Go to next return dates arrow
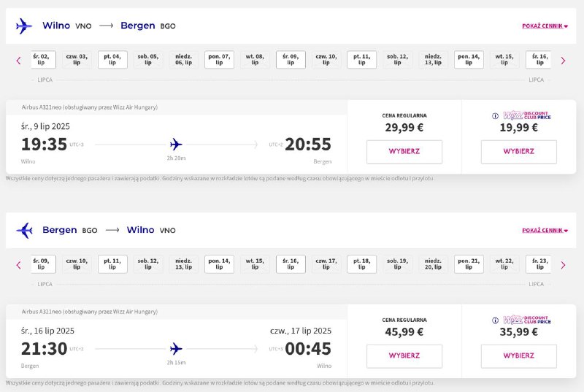The image size is (584, 392). pos(563,265)
